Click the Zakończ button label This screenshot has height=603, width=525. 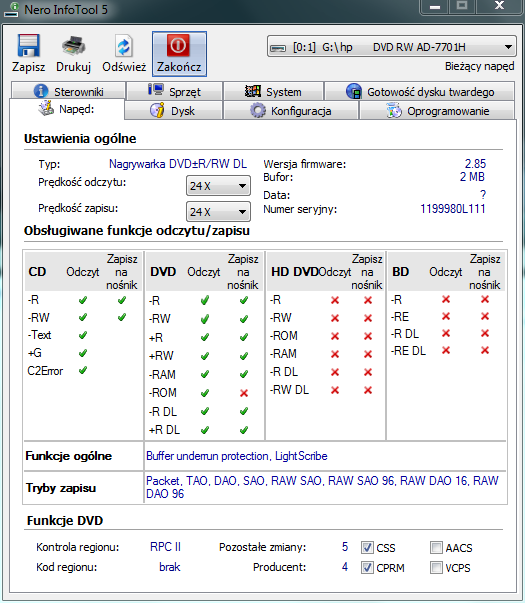tap(179, 67)
